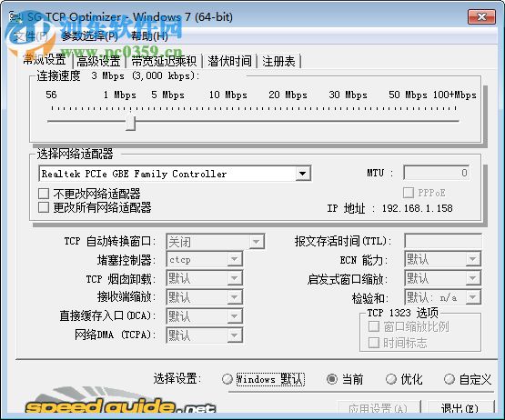Click the connection speed slider thumb
This screenshot has width=505, height=420.
130,123
